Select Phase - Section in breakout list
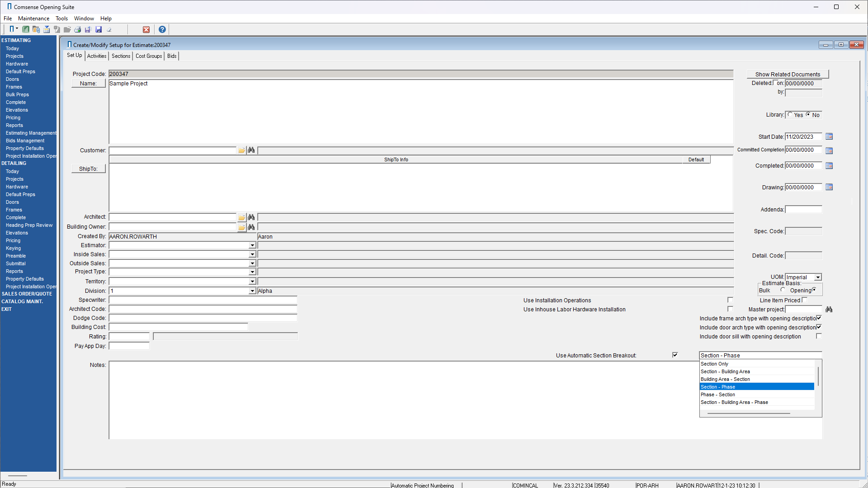868x488 pixels. 718,394
